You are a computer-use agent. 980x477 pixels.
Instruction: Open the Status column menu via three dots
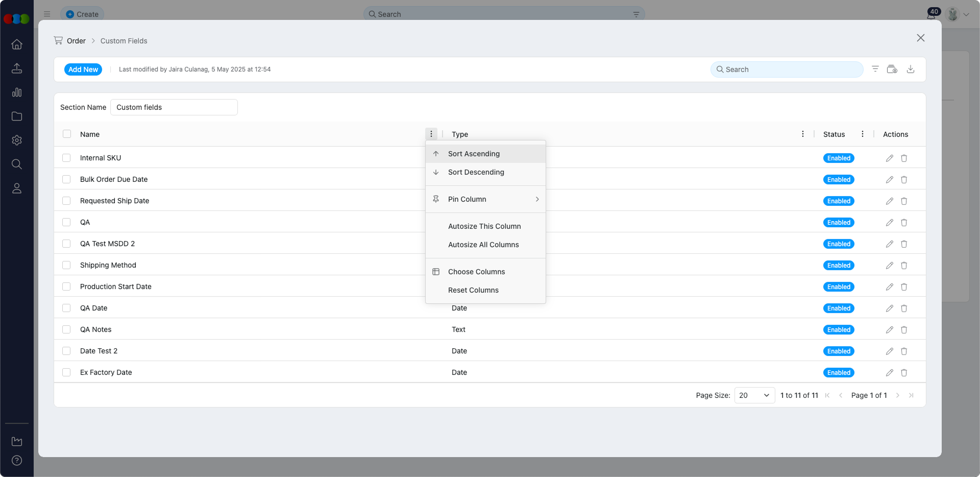[863, 134]
